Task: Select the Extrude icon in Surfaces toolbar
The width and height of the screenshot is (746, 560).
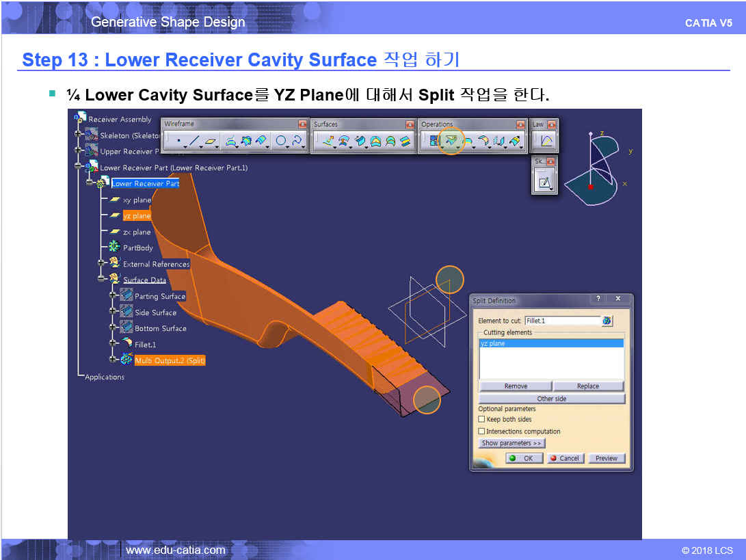Action: 329,142
